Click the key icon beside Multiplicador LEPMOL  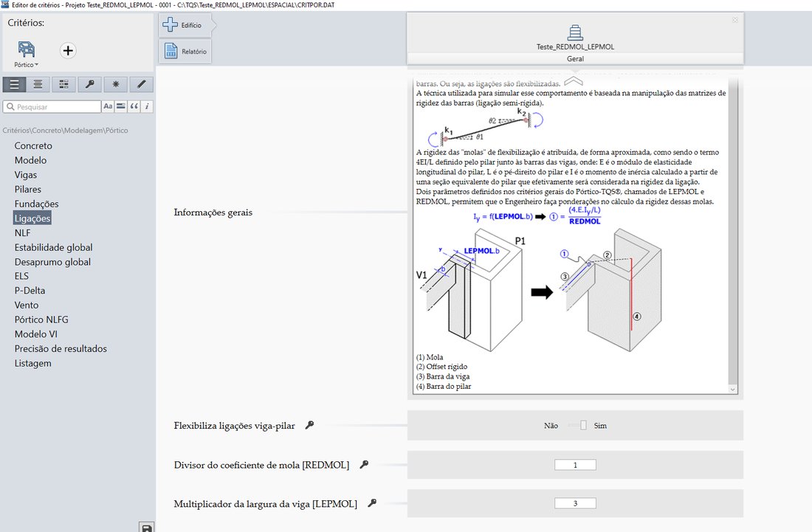pos(372,502)
